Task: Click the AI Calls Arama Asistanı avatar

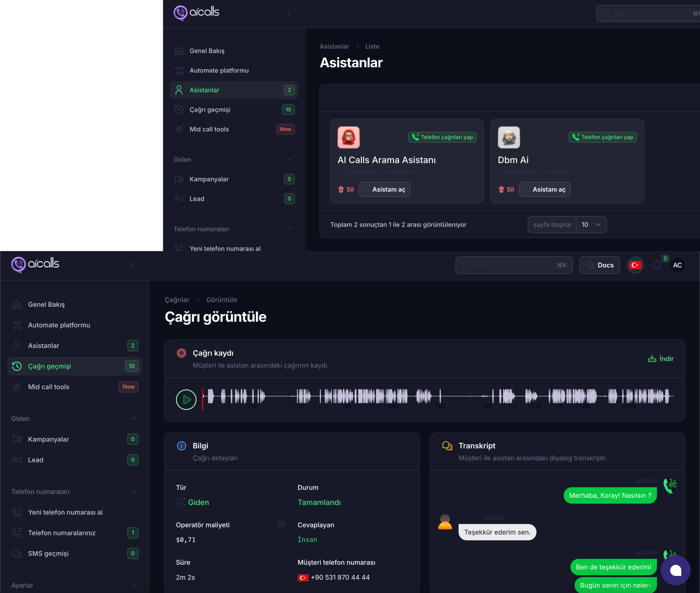Action: (x=349, y=137)
